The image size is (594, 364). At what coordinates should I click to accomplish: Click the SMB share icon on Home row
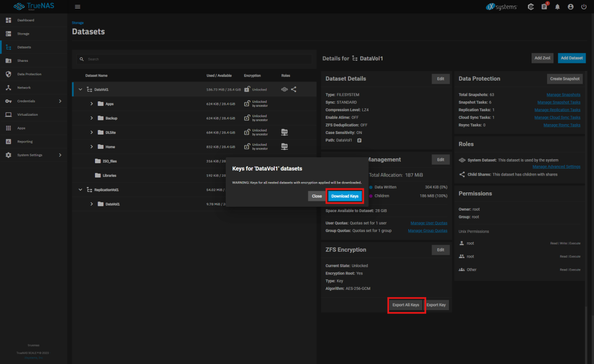tap(285, 146)
